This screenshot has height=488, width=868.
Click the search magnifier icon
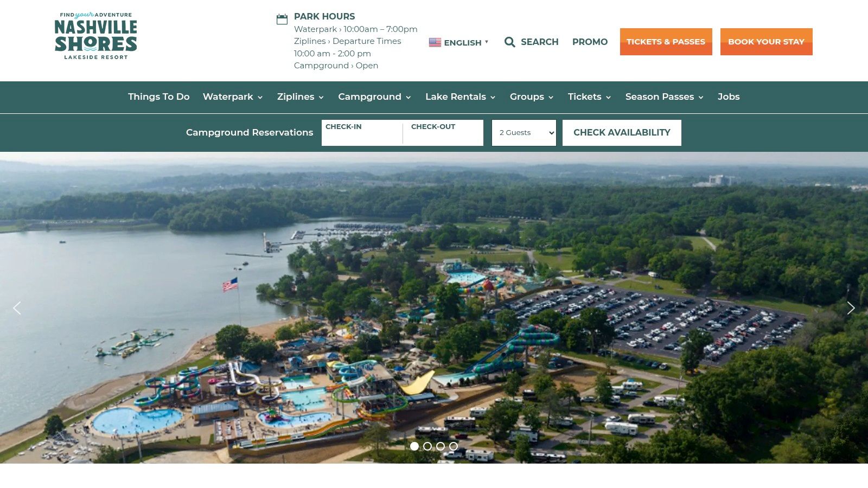[x=509, y=42]
